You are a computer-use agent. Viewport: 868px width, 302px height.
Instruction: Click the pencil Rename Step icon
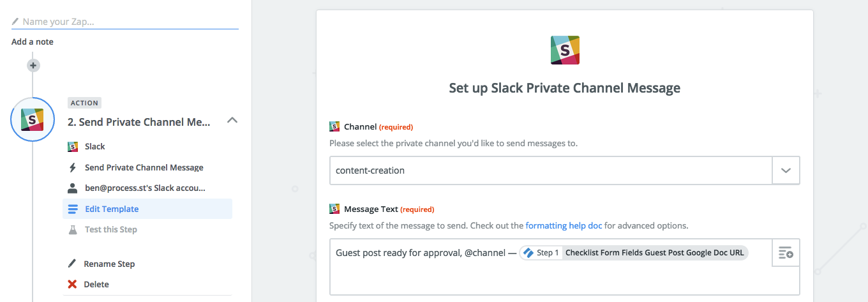pyautogui.click(x=72, y=264)
